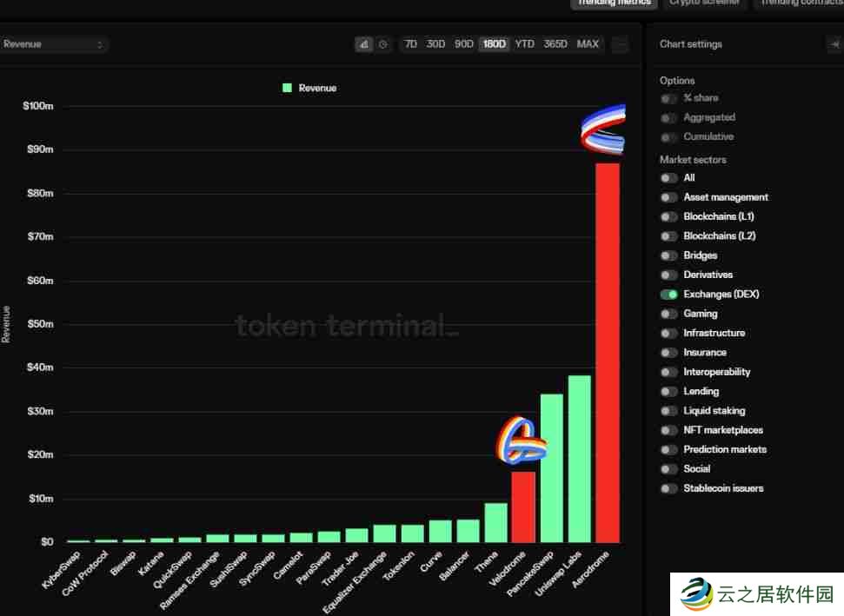Turn on the Cumulative toggle
Viewport: 844px width, 616px height.
668,137
